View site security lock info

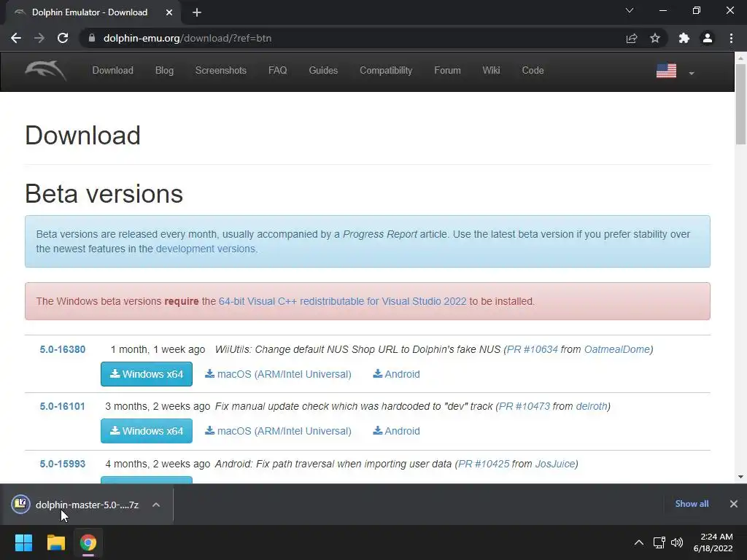pyautogui.click(x=92, y=38)
